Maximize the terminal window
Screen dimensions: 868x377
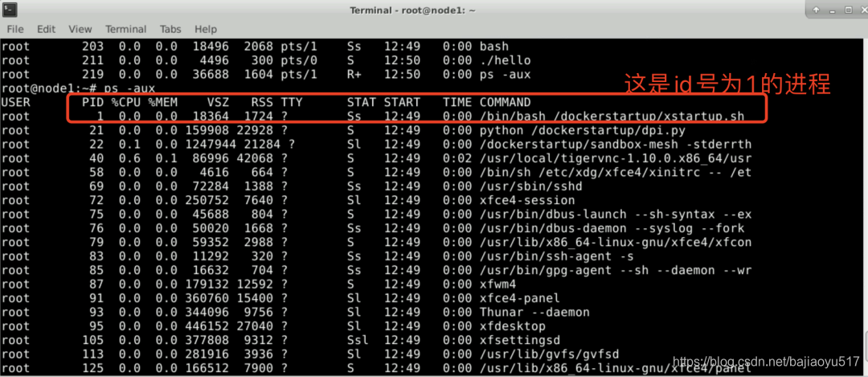point(848,10)
